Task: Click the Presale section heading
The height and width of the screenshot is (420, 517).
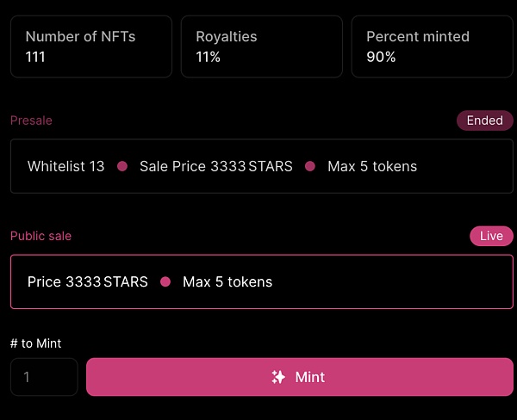Action: [x=31, y=120]
